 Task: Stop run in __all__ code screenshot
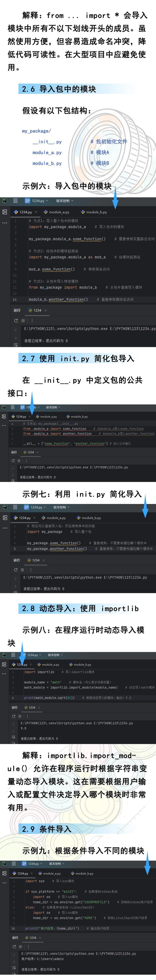19,461
